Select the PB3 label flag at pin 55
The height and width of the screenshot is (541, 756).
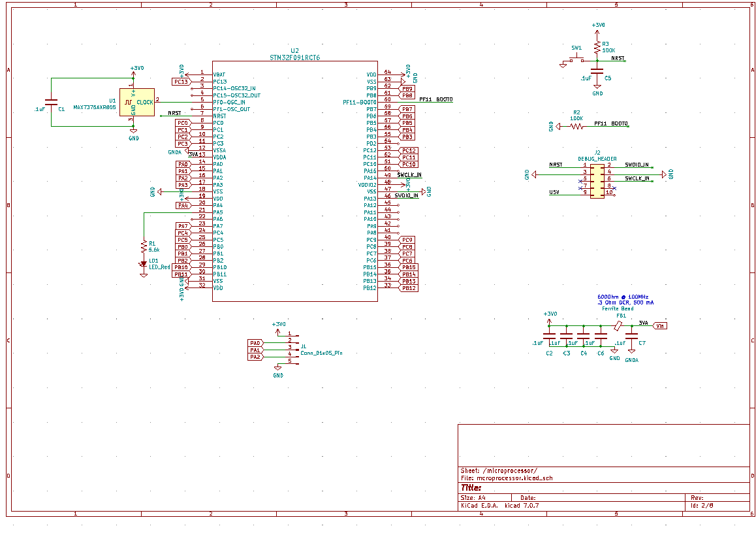tap(407, 137)
